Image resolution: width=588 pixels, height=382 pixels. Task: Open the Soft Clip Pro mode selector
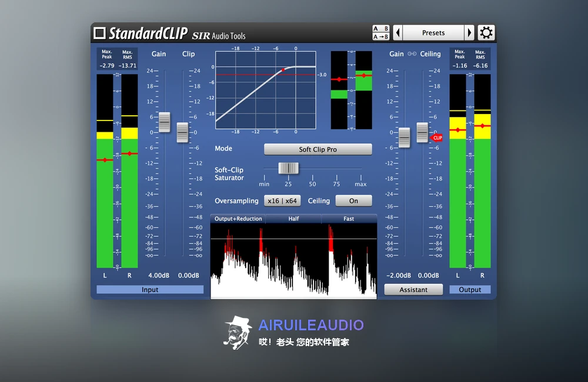click(x=318, y=149)
